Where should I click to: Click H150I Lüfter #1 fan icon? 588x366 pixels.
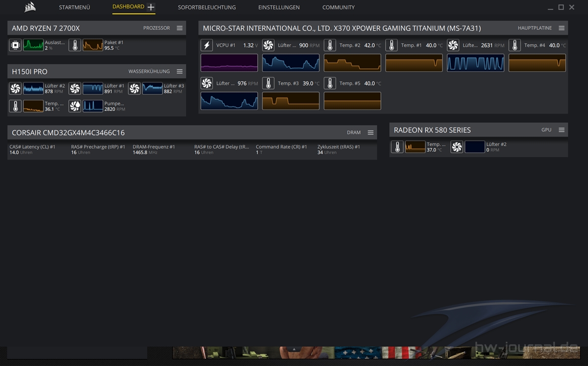coord(74,89)
